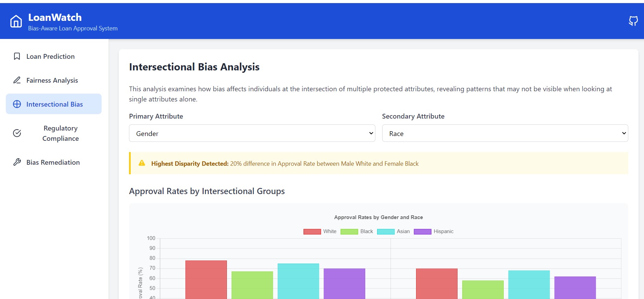The height and width of the screenshot is (299, 644).
Task: Click the bookmark icon beside Loan Prediction
Action: pos(17,56)
